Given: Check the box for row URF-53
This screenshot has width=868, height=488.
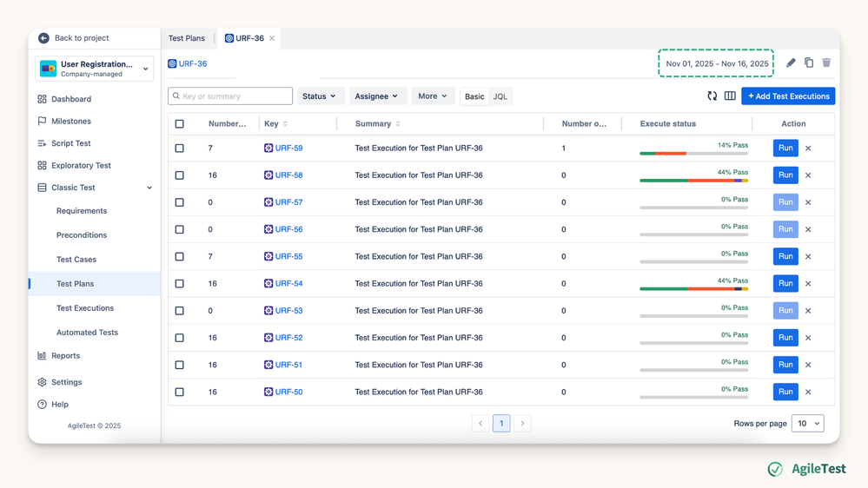Looking at the screenshot, I should (179, 311).
